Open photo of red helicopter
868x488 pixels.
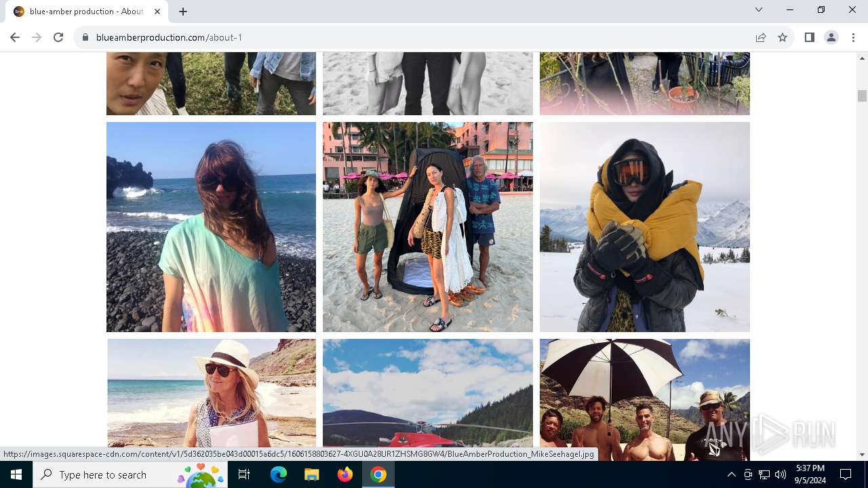(428, 399)
